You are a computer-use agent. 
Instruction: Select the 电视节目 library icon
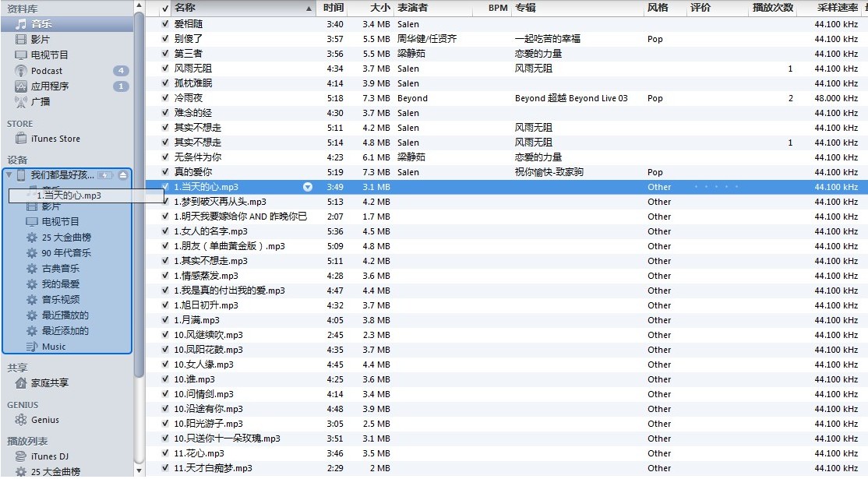coord(21,55)
